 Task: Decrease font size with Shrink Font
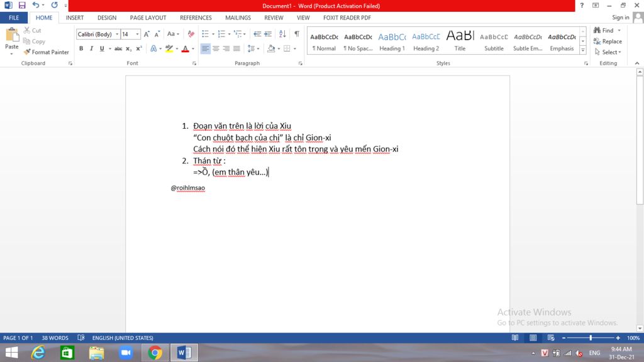pos(157,34)
